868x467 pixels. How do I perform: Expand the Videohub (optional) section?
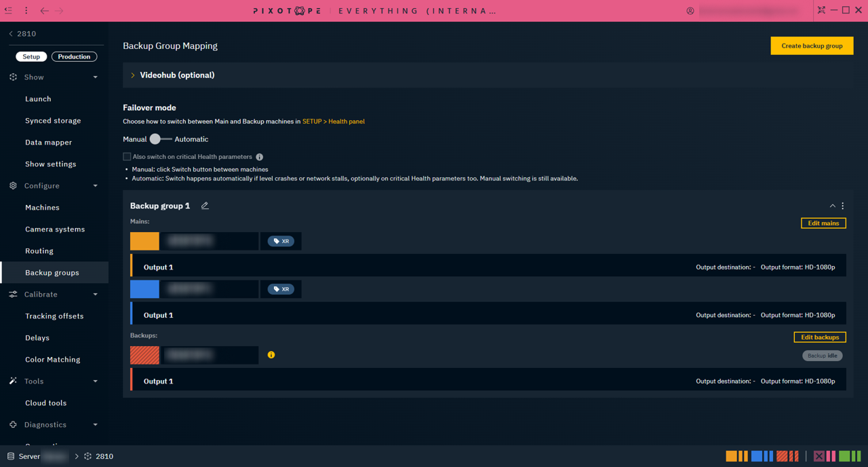click(x=133, y=75)
